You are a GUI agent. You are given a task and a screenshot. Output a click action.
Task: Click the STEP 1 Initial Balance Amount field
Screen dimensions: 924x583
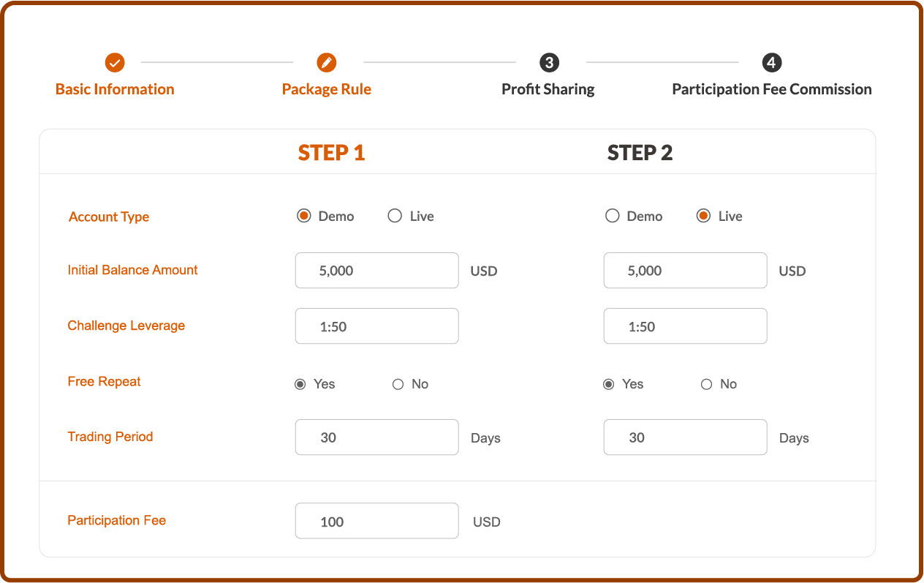[377, 271]
